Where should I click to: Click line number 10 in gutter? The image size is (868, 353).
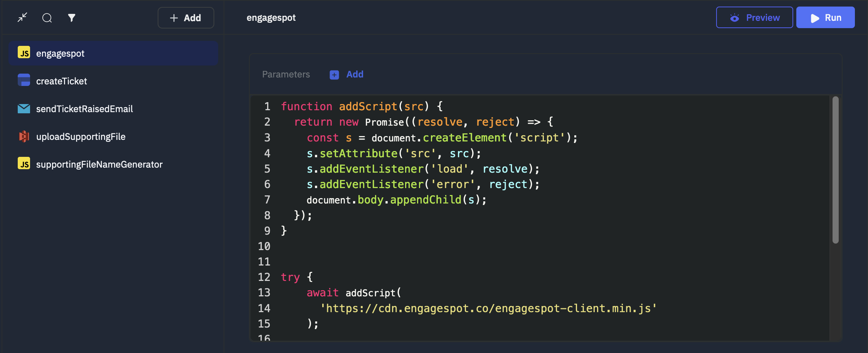click(264, 246)
